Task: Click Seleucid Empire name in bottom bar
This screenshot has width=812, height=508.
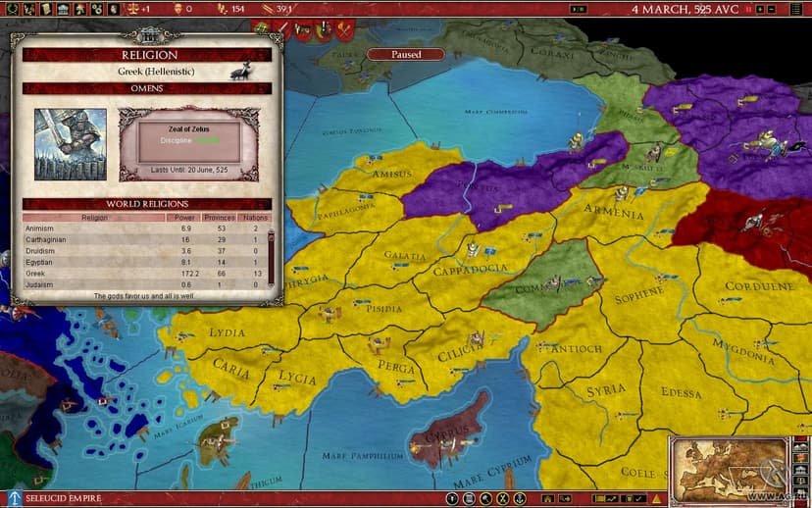Action: 64,498
